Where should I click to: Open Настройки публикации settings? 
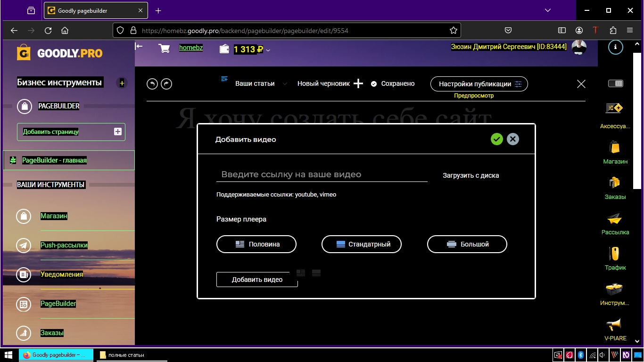(x=479, y=84)
